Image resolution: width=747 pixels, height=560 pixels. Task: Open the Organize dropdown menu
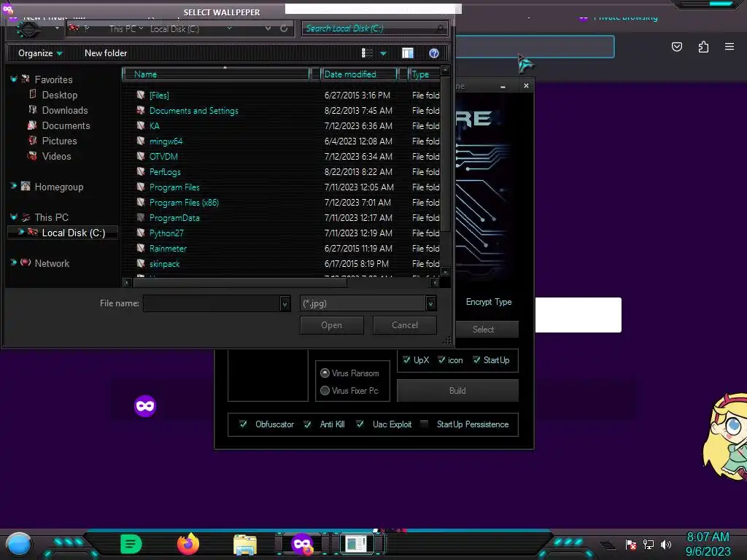pos(40,53)
